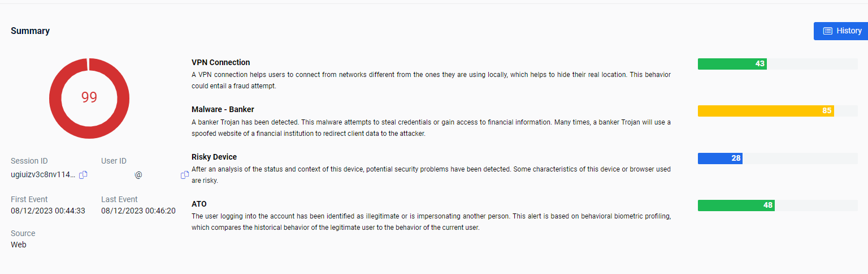The image size is (868, 274).
Task: Click the Risky Device alert heading
Action: click(214, 157)
